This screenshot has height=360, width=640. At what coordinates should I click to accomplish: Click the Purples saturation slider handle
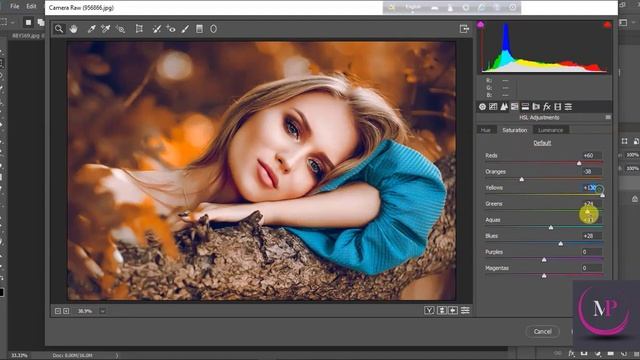tap(544, 260)
